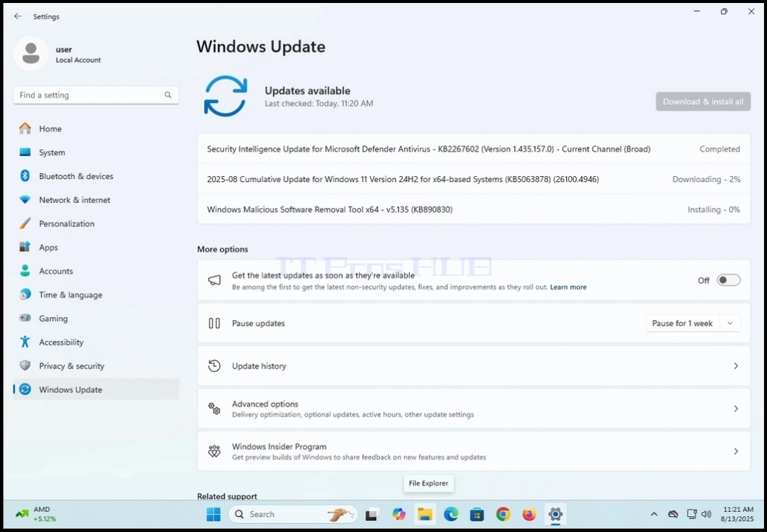Select the Security Intelligence Update KB2267602 row
This screenshot has width=767, height=532.
[x=474, y=149]
